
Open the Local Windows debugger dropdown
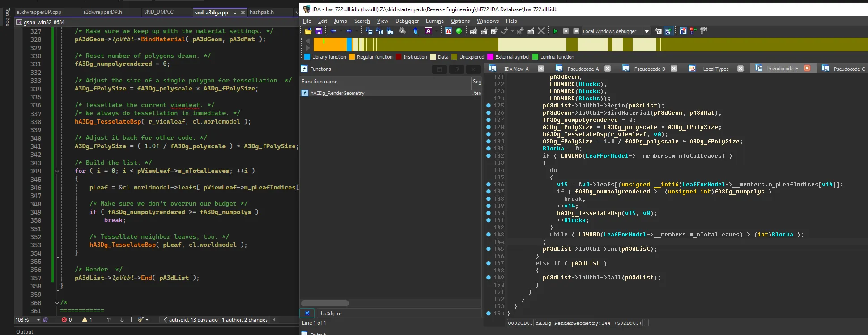click(647, 31)
